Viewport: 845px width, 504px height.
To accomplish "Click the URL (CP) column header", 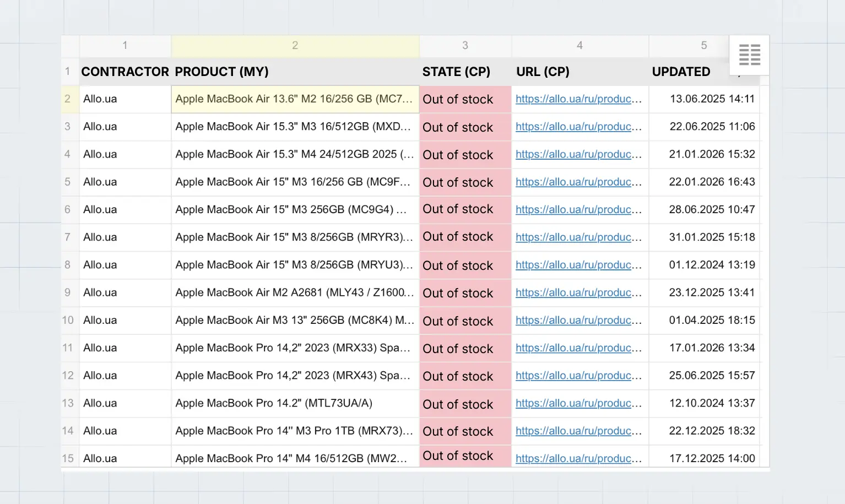I will [543, 72].
